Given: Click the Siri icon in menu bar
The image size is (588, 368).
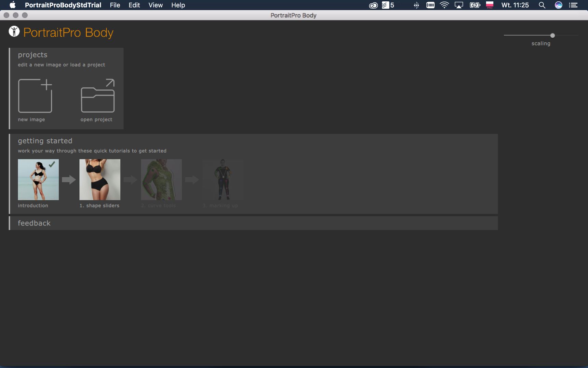Looking at the screenshot, I should coord(559,5).
